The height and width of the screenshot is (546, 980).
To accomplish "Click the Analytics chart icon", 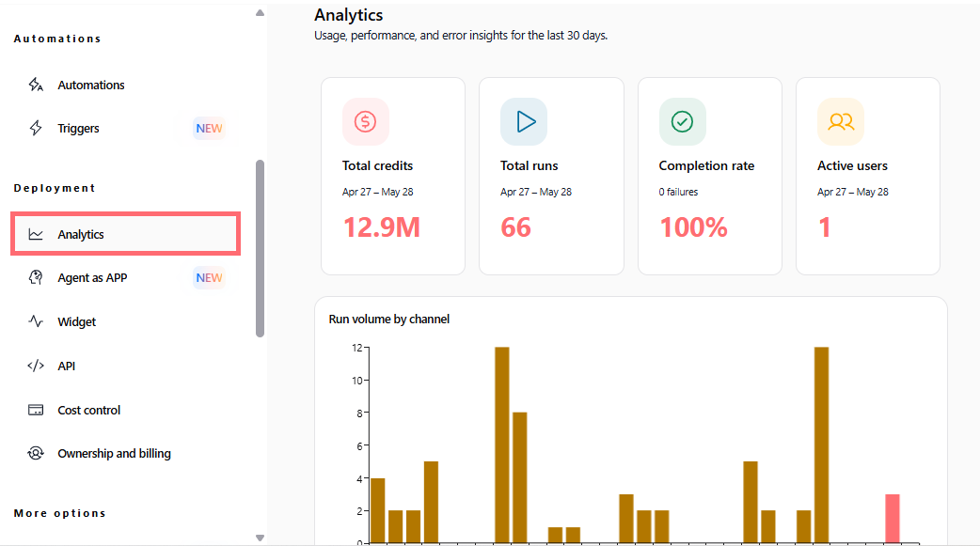I will click(x=36, y=234).
